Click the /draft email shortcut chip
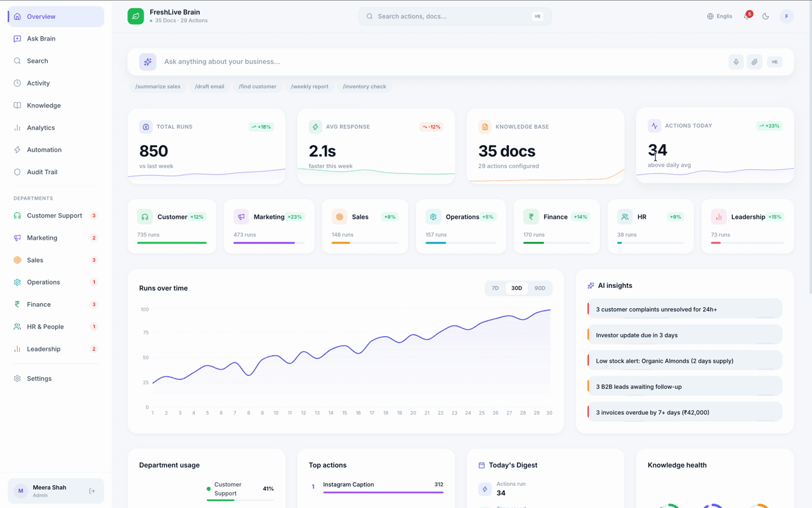 coord(209,87)
